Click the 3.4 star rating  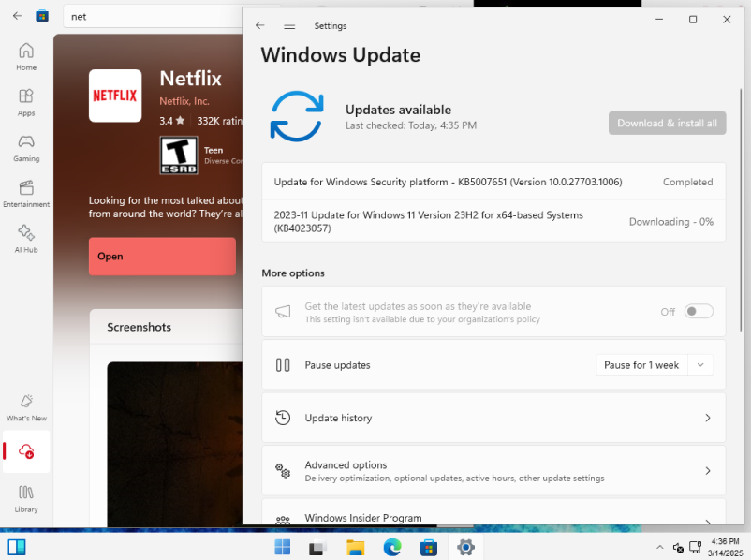point(172,121)
